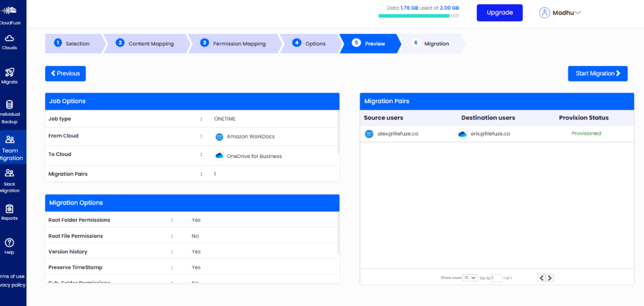The height and width of the screenshot is (306, 644).
Task: Open the Reports sidebar icon
Action: (9, 209)
